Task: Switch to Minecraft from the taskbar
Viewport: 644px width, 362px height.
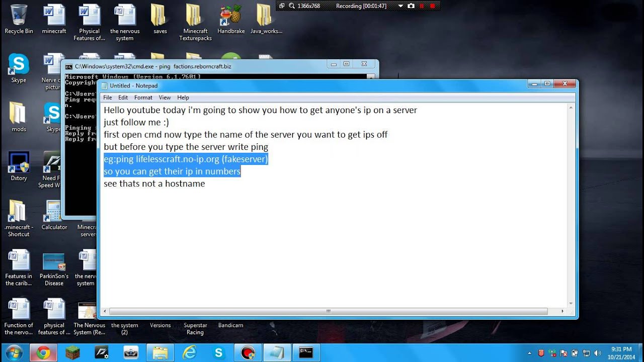Action: [x=72, y=353]
